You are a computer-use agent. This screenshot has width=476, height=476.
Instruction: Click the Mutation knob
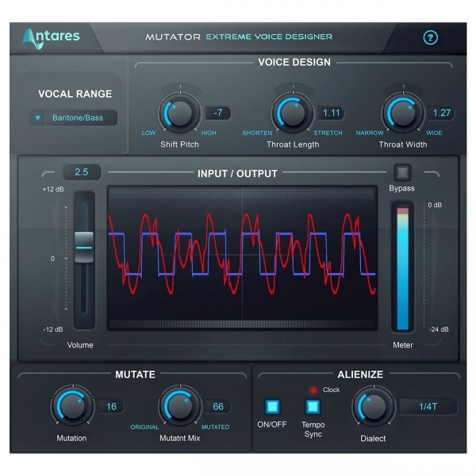tap(72, 406)
